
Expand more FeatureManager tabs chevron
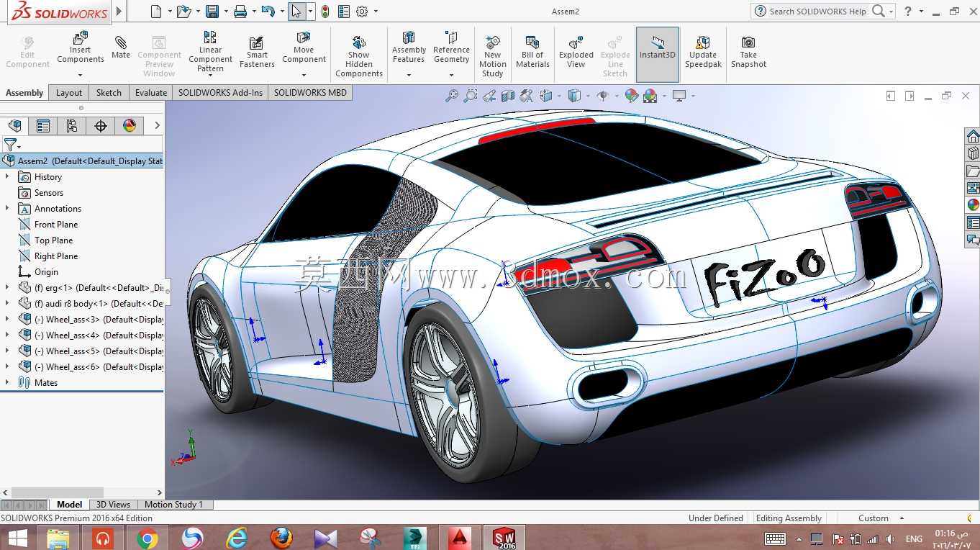click(157, 126)
